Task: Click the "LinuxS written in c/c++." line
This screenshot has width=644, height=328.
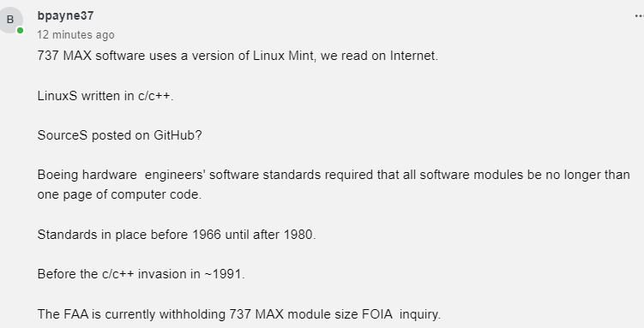Action: (x=105, y=96)
